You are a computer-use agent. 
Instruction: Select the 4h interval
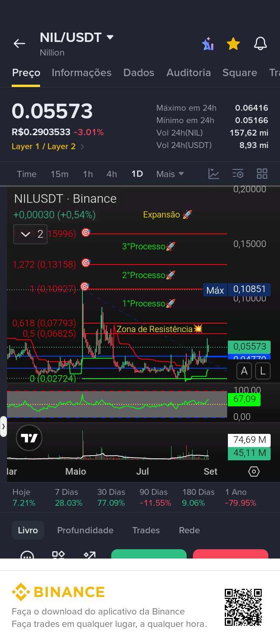pos(112,174)
